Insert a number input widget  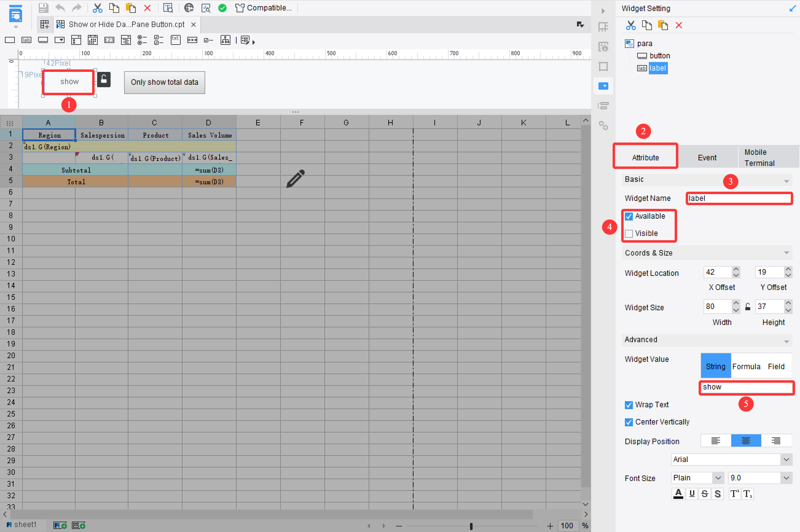(x=109, y=40)
